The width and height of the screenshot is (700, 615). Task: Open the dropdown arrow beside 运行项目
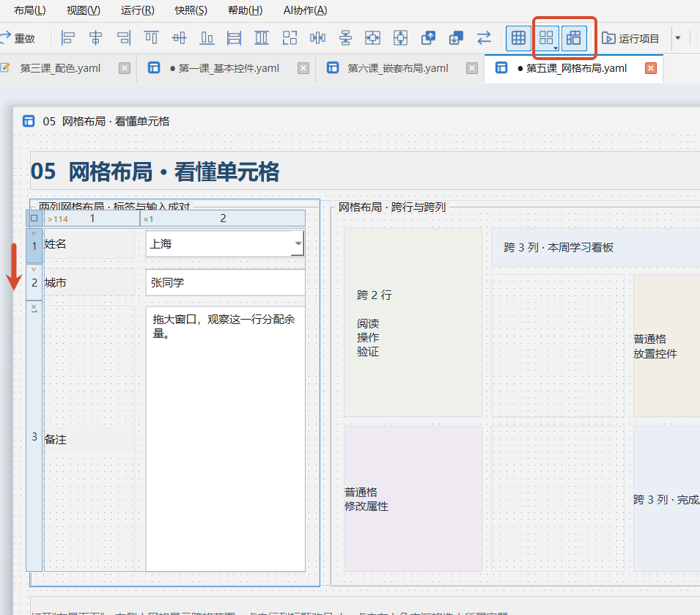pyautogui.click(x=678, y=38)
